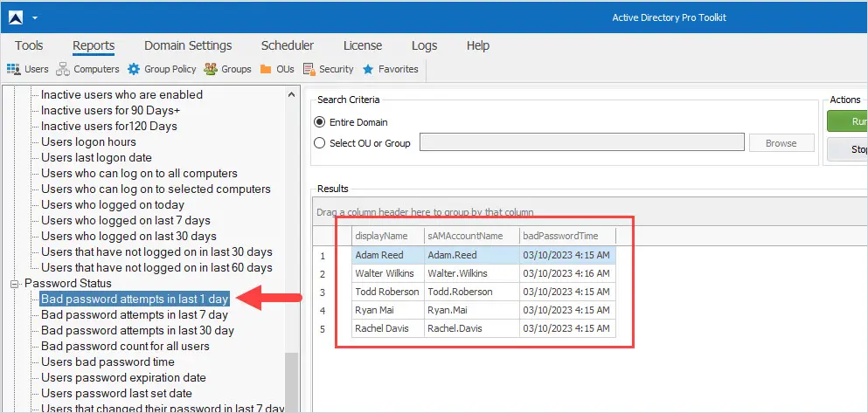The height and width of the screenshot is (413, 868).
Task: Sort by the displayName column header
Action: [388, 236]
